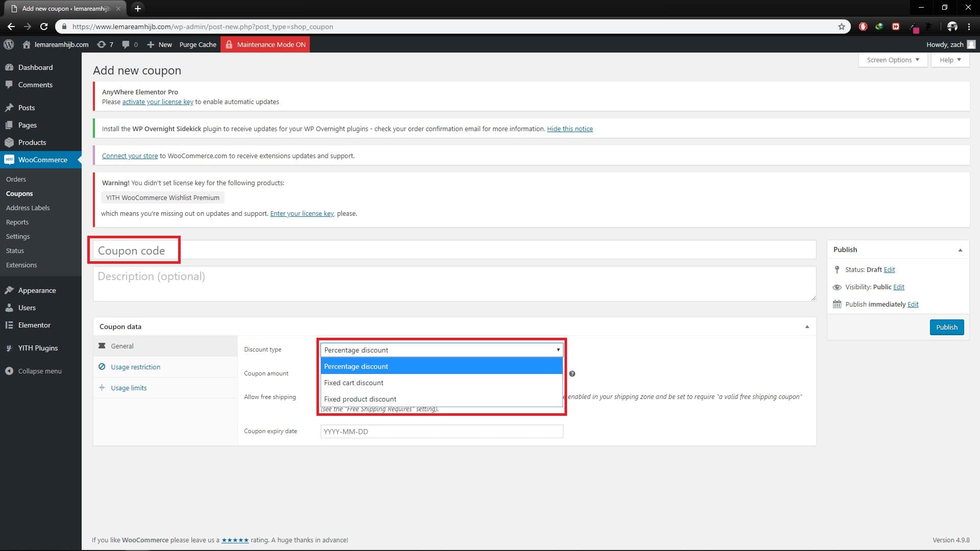
Task: Open the Howdy, zach account menu
Action: click(950, 44)
